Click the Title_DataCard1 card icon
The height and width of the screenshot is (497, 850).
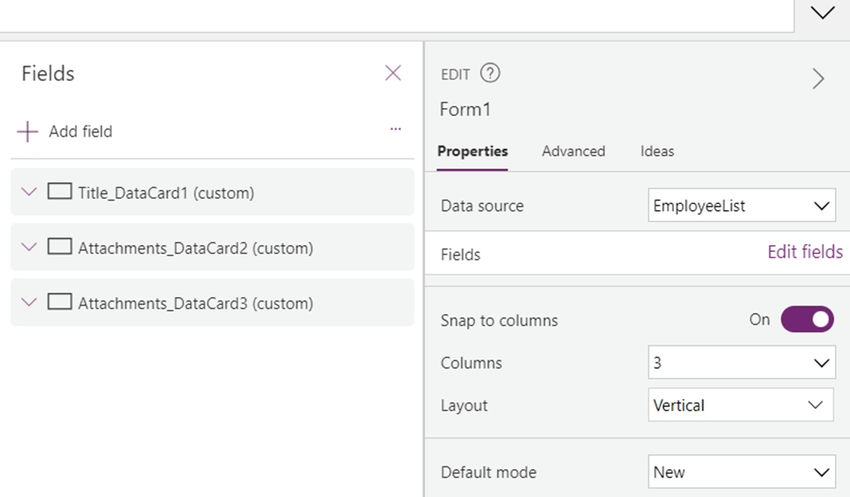point(60,191)
